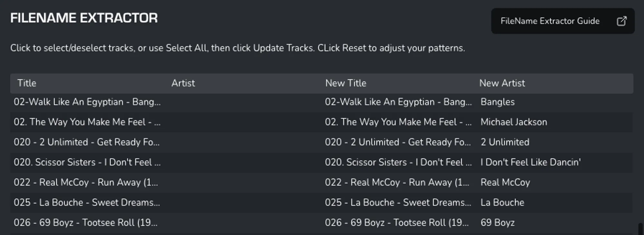Click the Bangles new artist cell

[x=497, y=102]
